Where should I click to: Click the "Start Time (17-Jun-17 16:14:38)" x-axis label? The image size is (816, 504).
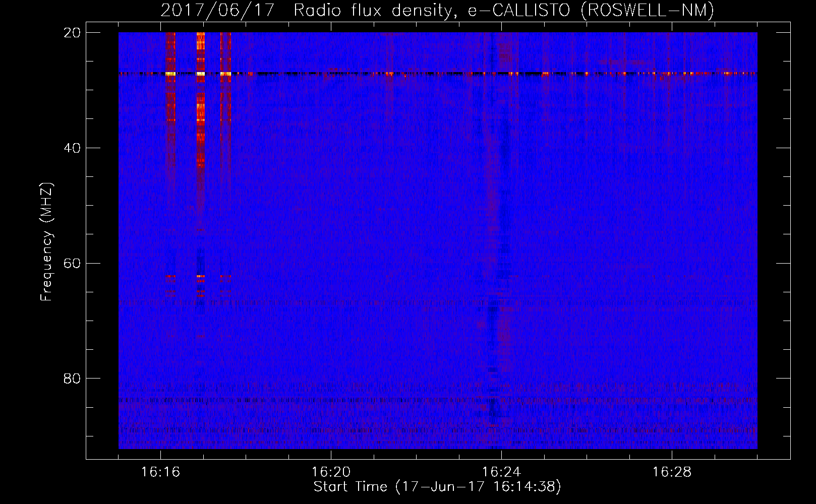point(437,487)
